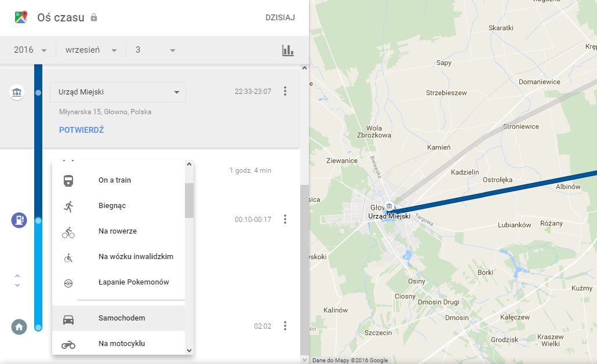Click the motorcycle icon in list
The image size is (597, 364).
[x=68, y=345]
